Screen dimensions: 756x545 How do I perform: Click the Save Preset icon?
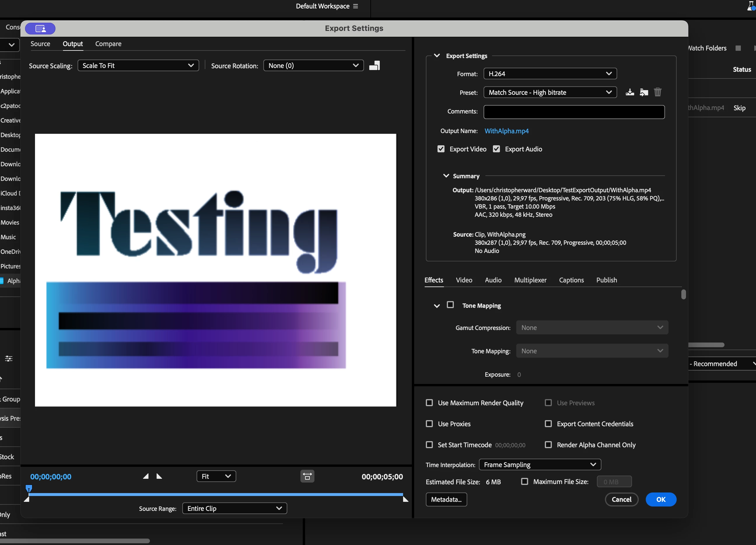[x=629, y=92]
